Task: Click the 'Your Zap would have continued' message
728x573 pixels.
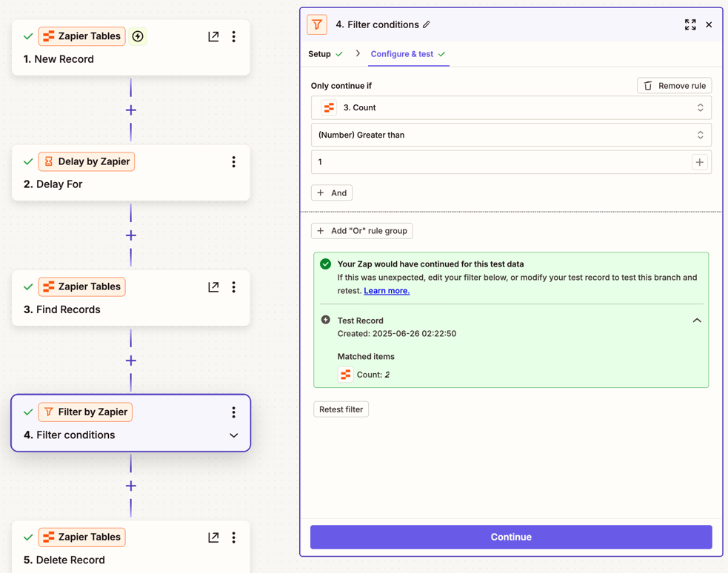Action: pyautogui.click(x=430, y=264)
